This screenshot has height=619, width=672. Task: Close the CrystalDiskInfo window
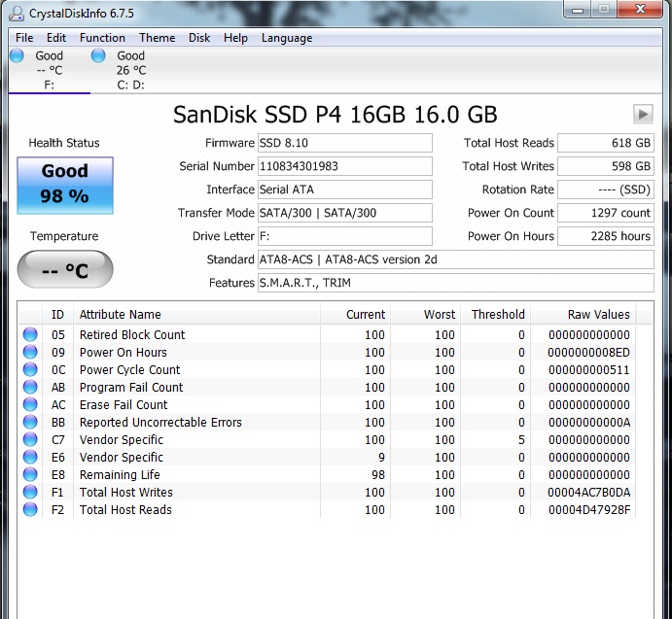tap(640, 10)
